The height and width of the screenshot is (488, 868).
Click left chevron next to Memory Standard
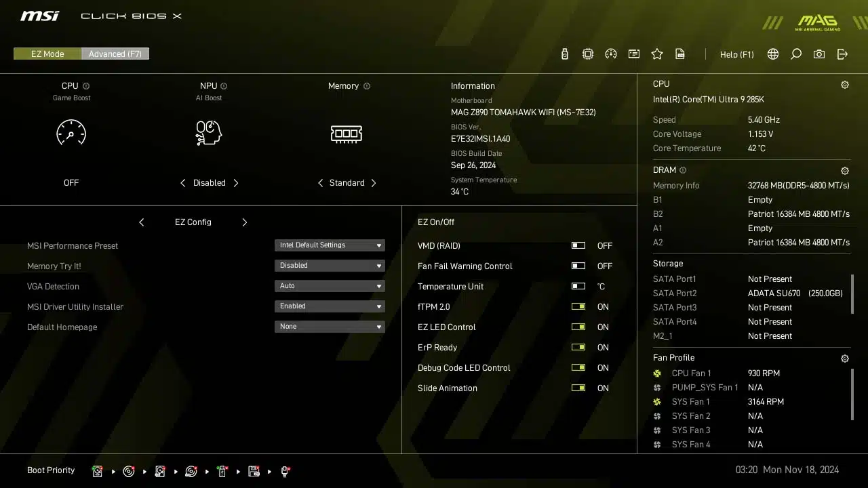coord(320,183)
